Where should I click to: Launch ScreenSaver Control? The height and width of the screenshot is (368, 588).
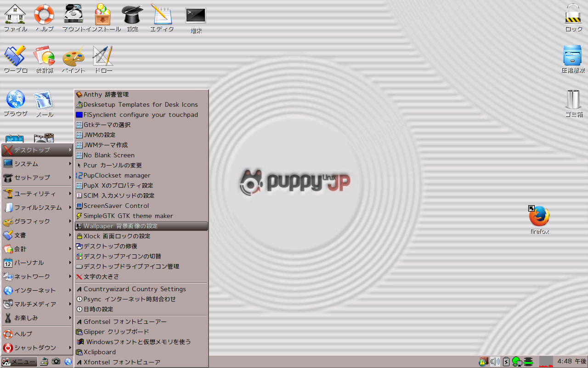tap(141, 206)
